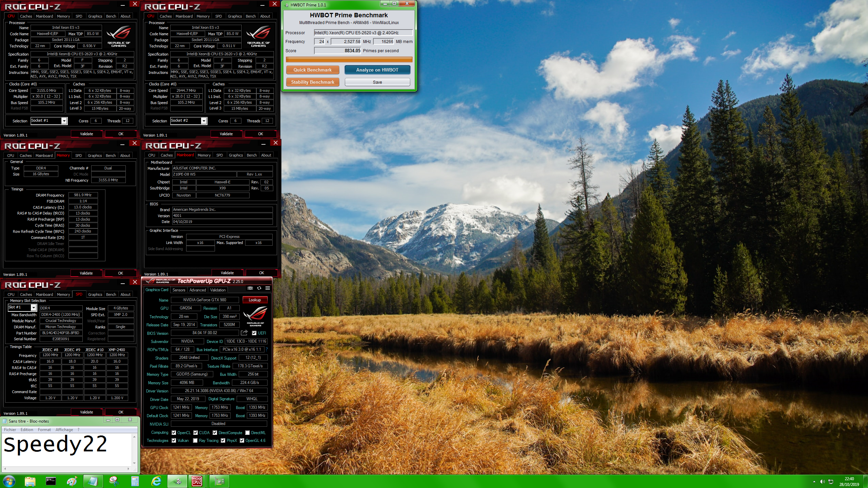Click OK in the Memory tab CPU-Z window
The width and height of the screenshot is (868, 488).
point(120,273)
